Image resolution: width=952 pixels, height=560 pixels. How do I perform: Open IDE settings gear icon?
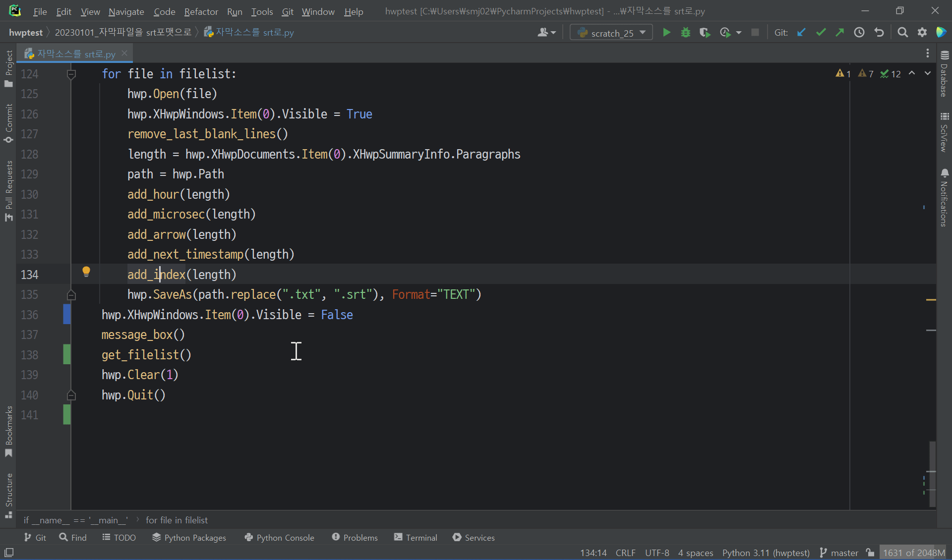(922, 33)
